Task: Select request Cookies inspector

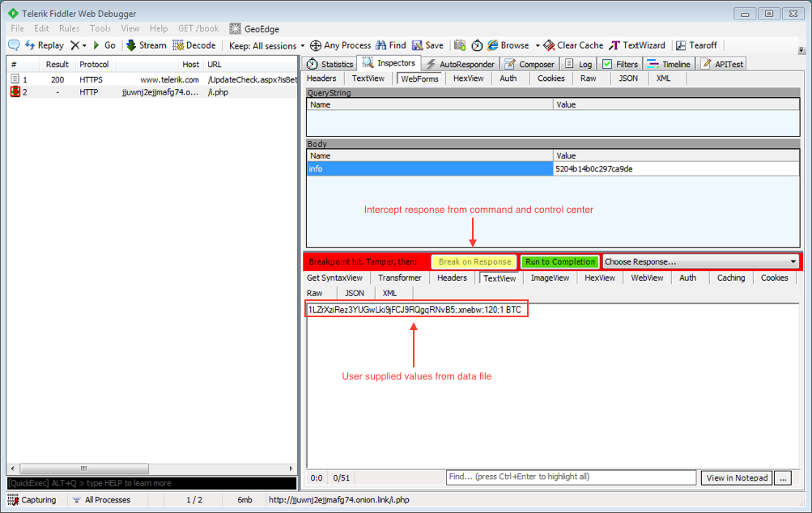Action: [551, 78]
